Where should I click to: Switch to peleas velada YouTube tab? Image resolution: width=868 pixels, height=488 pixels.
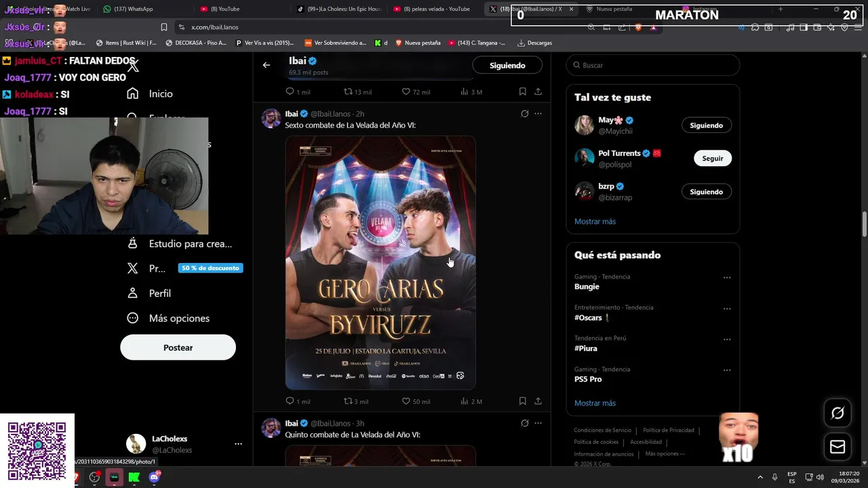coord(435,9)
